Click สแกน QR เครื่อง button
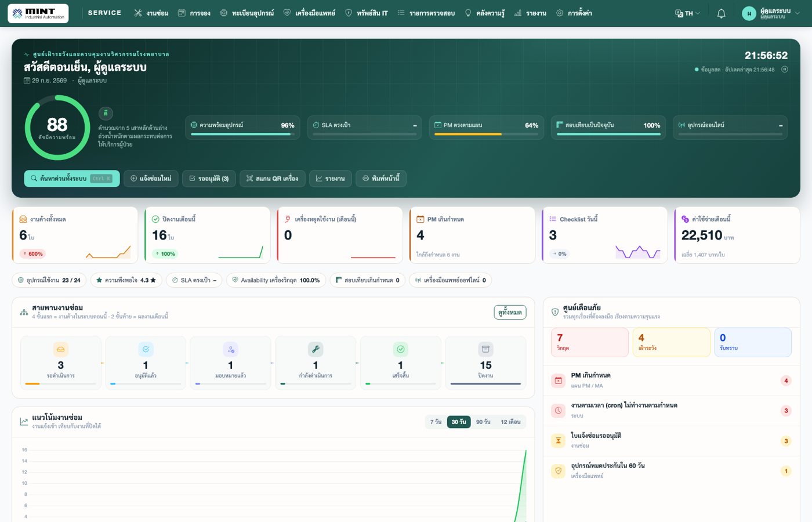This screenshot has height=522, width=812. click(272, 179)
